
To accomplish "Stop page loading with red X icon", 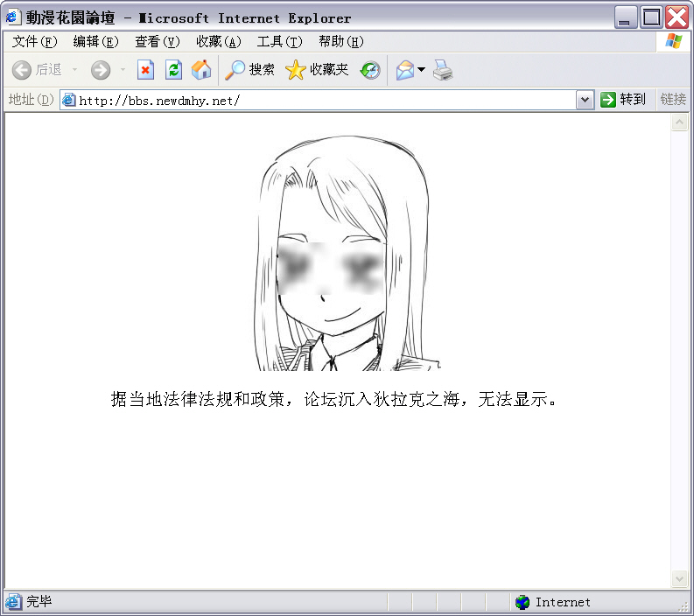I will (x=145, y=70).
